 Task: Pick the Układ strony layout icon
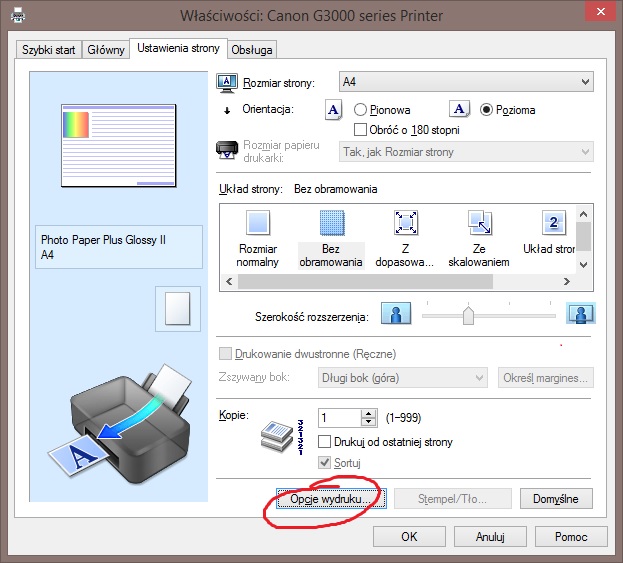click(x=553, y=222)
